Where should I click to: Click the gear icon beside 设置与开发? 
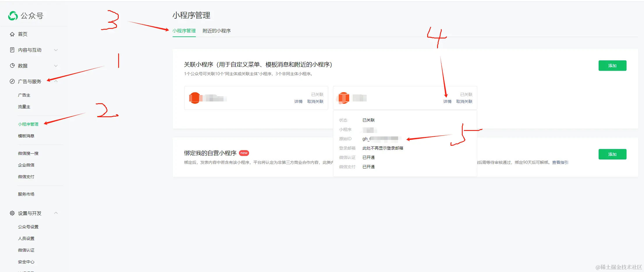(x=12, y=213)
